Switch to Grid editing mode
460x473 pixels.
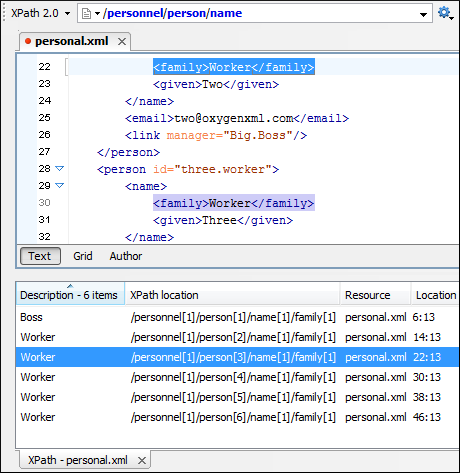83,256
